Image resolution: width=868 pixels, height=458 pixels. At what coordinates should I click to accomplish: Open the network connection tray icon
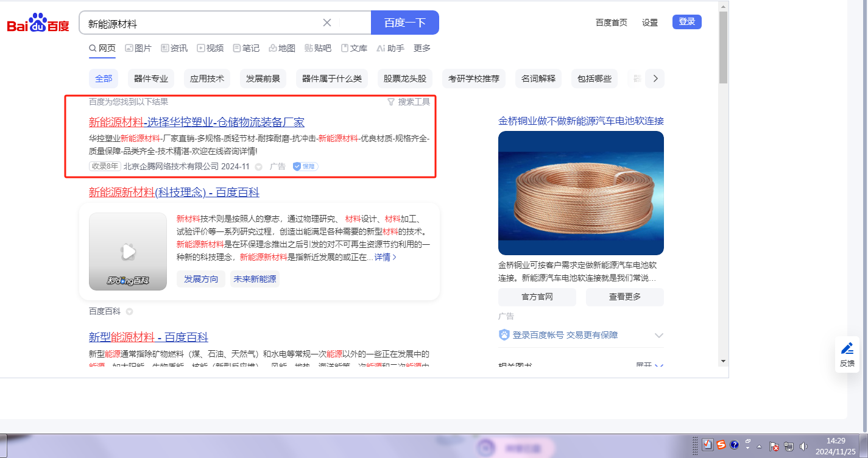(789, 446)
